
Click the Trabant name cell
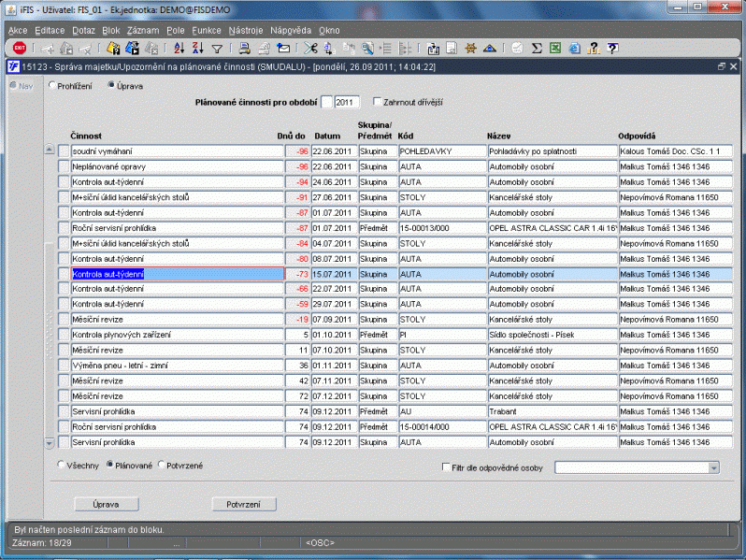click(x=552, y=411)
